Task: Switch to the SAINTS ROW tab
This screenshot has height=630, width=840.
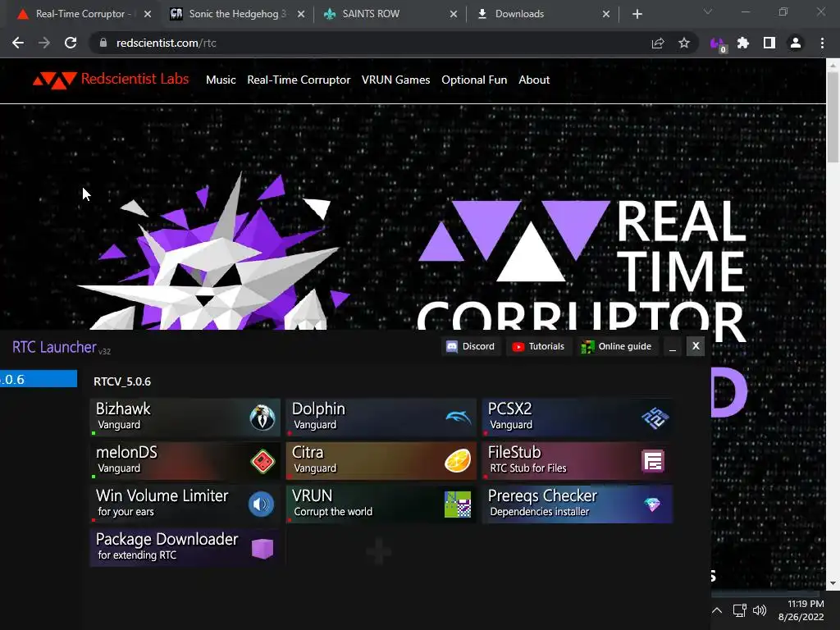Action: point(391,14)
